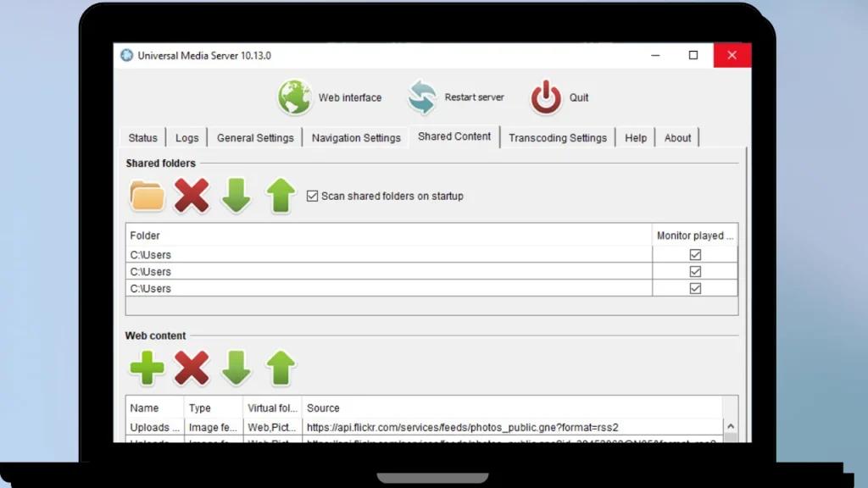
Task: Toggle Monitor played for second C:\Users row
Action: [x=695, y=272]
